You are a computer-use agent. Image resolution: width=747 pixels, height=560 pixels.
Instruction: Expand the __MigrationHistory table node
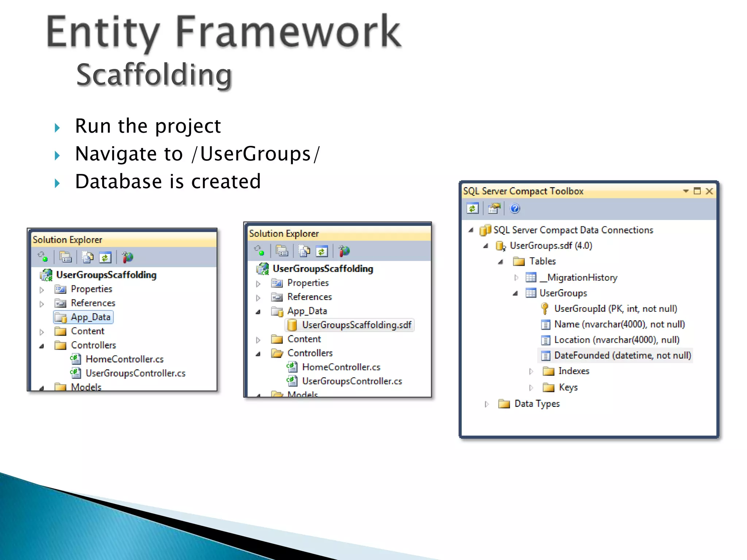[516, 278]
